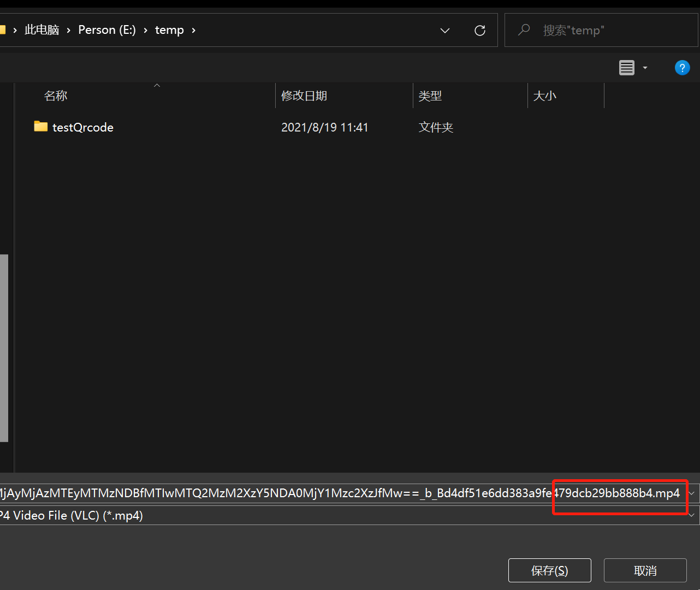This screenshot has width=700, height=590.
Task: Expand the chevron after temp in the path
Action: 193,31
